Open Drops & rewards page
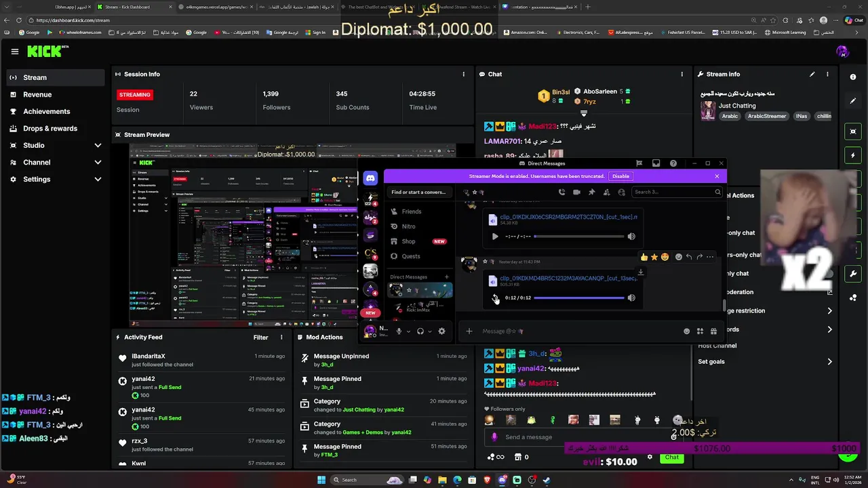The image size is (868, 488). pos(57,128)
